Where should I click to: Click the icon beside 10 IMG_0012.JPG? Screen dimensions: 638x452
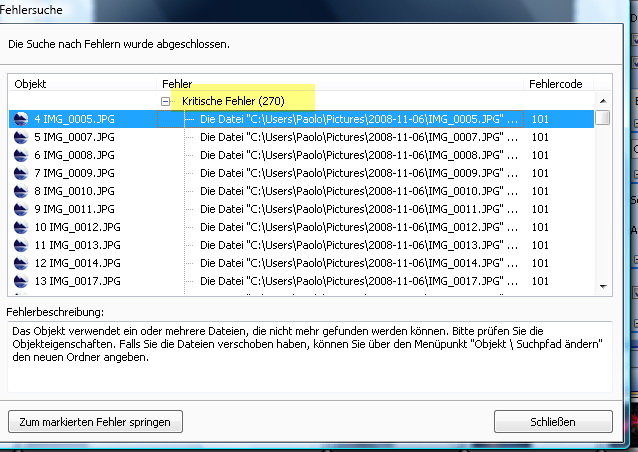tap(21, 227)
